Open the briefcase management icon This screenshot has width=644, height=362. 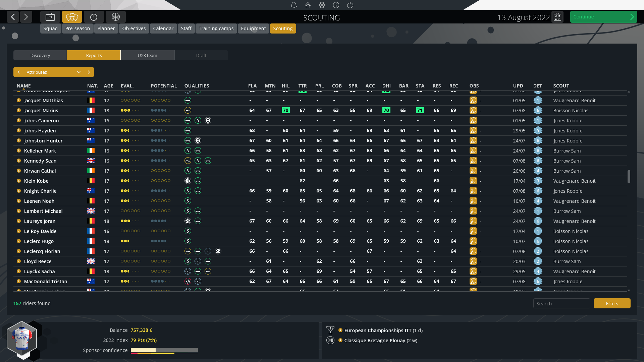click(x=50, y=17)
